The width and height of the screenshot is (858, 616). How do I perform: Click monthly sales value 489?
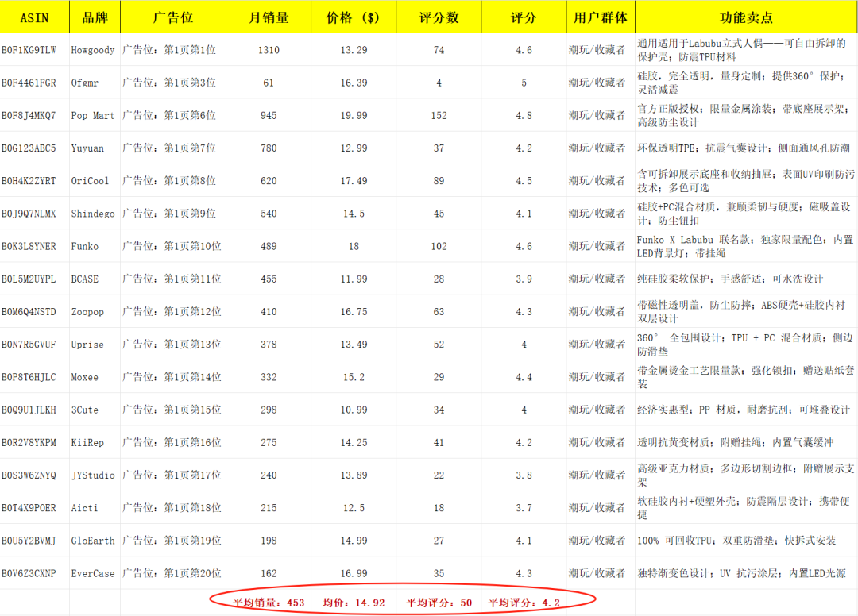[x=269, y=247]
